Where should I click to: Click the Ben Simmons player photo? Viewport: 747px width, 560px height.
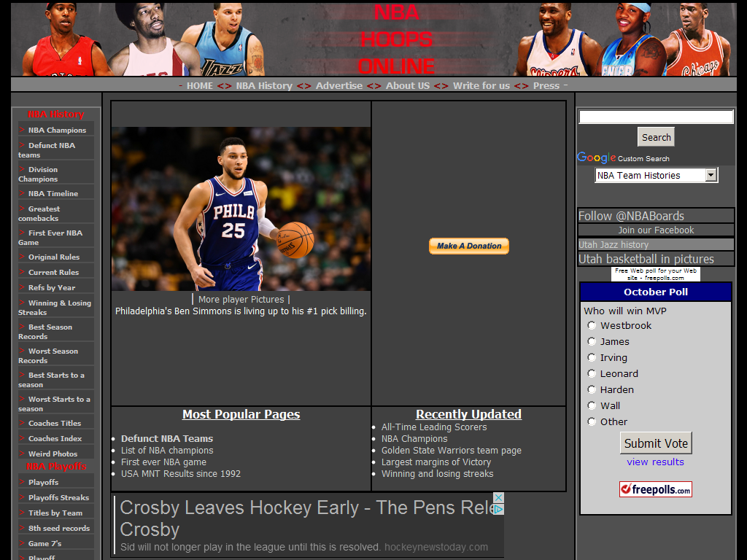pos(241,209)
